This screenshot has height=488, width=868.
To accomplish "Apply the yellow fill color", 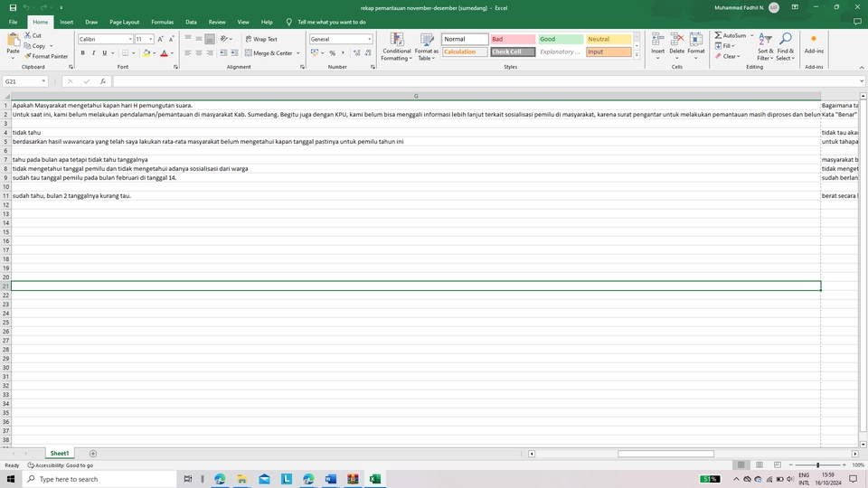I will (146, 53).
